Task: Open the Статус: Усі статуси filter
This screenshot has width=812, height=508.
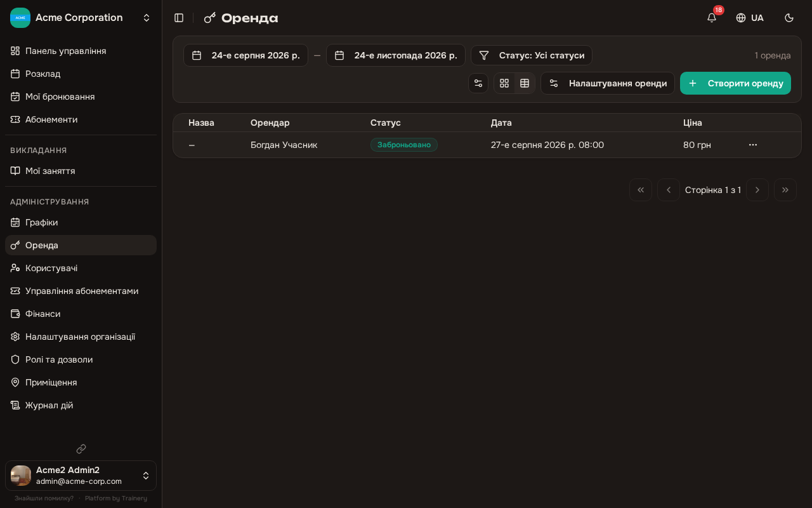Action: coord(532,55)
